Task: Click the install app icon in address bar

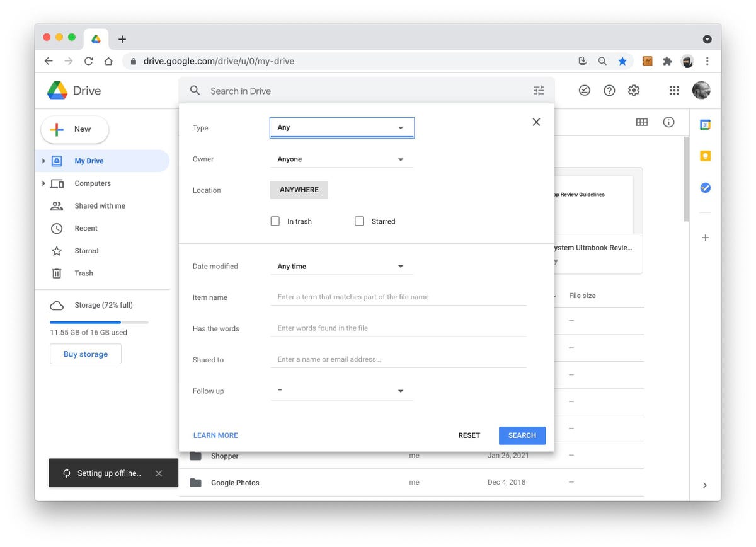Action: 582,61
